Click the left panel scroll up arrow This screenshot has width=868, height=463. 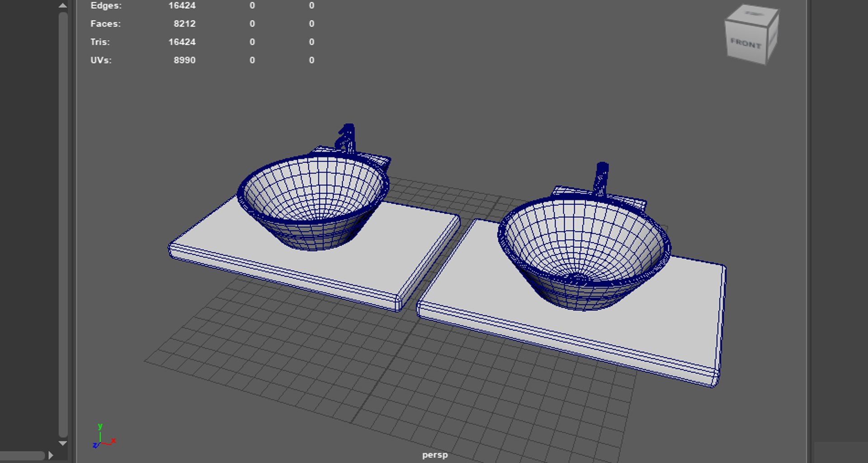pyautogui.click(x=63, y=5)
